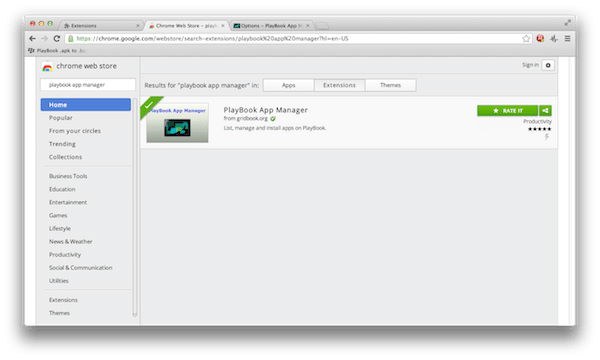Click the lightning bolt icon under the stars
Screen dimensions: 600x360
coord(547,137)
